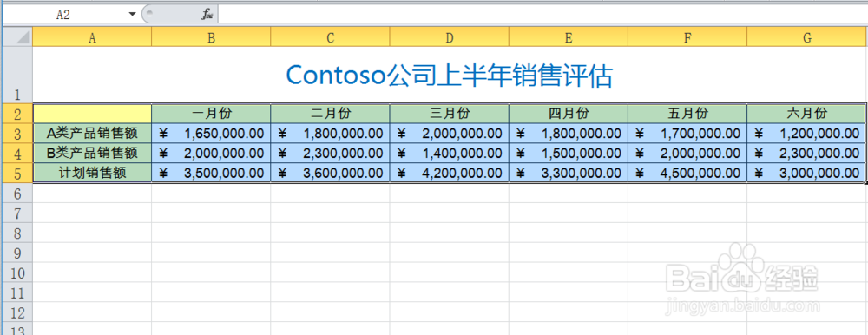Select column A header

click(x=92, y=37)
